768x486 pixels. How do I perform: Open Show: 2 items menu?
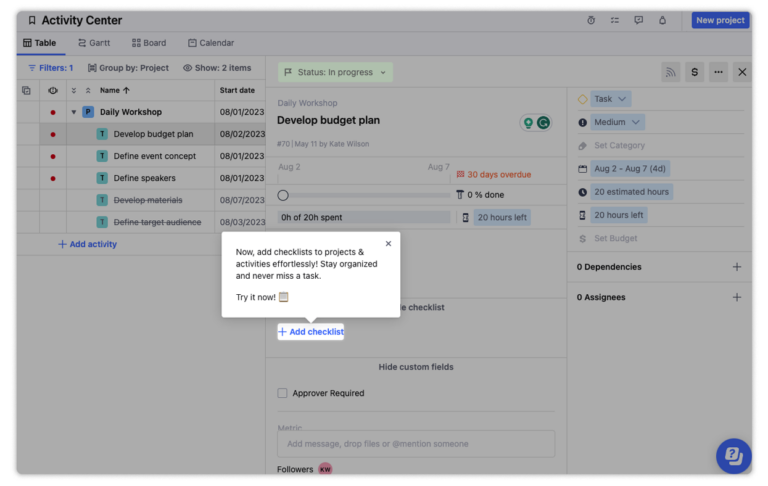coord(217,68)
